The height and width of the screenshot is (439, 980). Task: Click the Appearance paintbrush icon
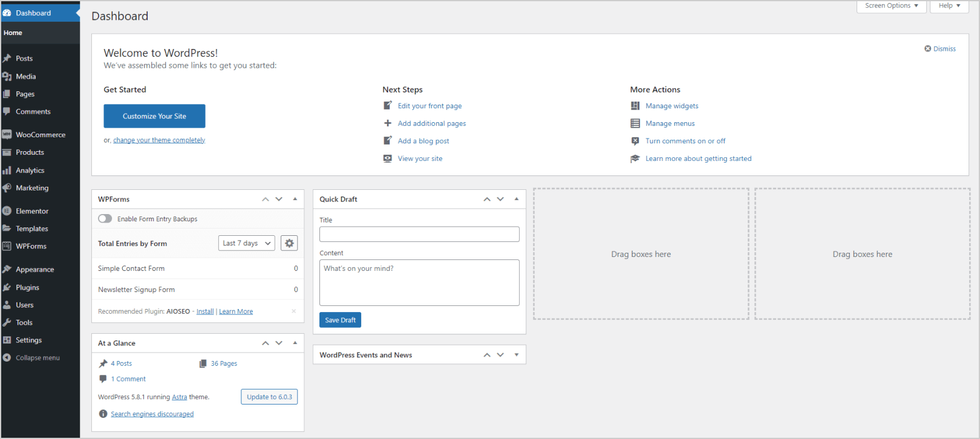pyautogui.click(x=7, y=270)
